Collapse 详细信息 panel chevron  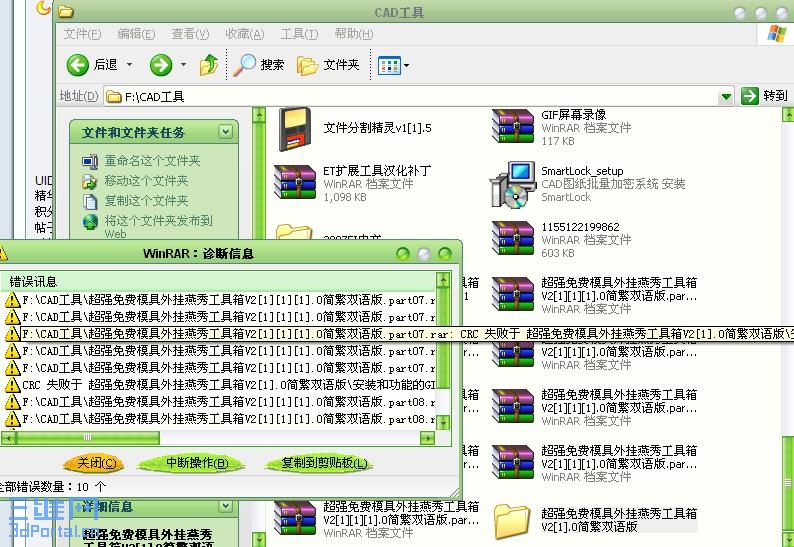pyautogui.click(x=225, y=506)
